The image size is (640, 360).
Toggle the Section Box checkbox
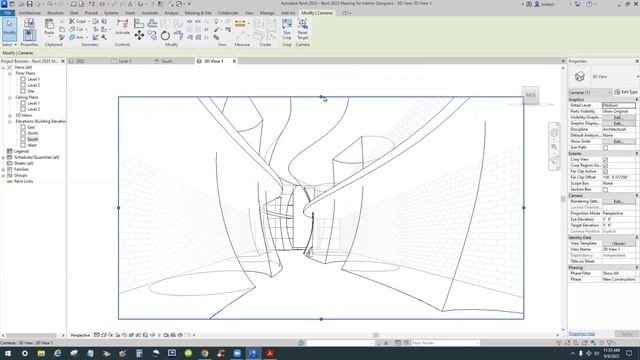[x=605, y=189]
